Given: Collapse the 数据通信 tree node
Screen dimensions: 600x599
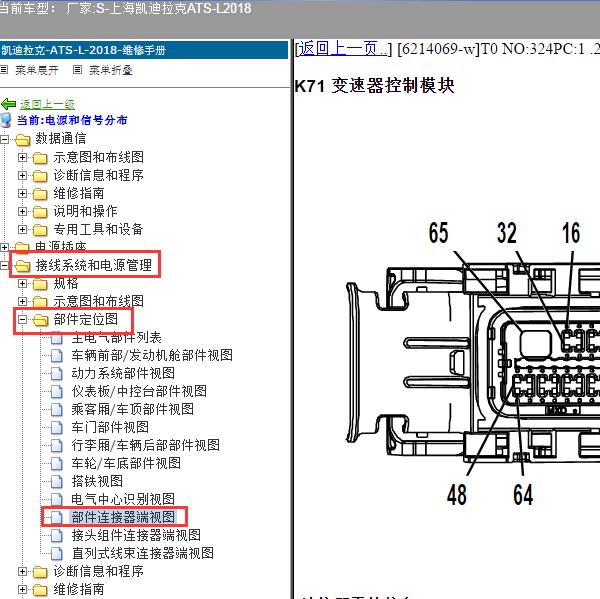Looking at the screenshot, I should click(x=4, y=139).
